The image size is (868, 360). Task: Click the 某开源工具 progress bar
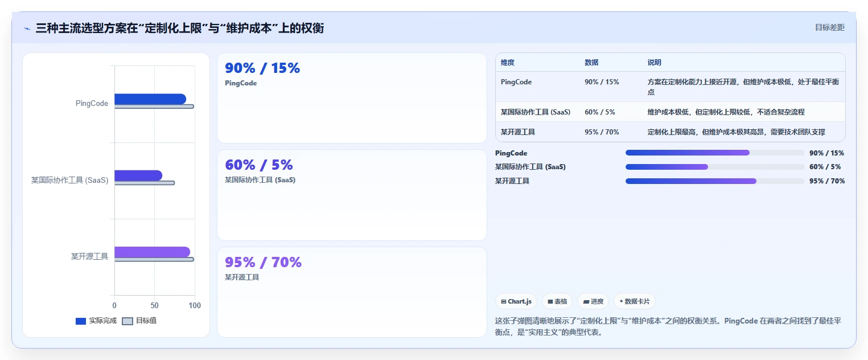coord(715,181)
